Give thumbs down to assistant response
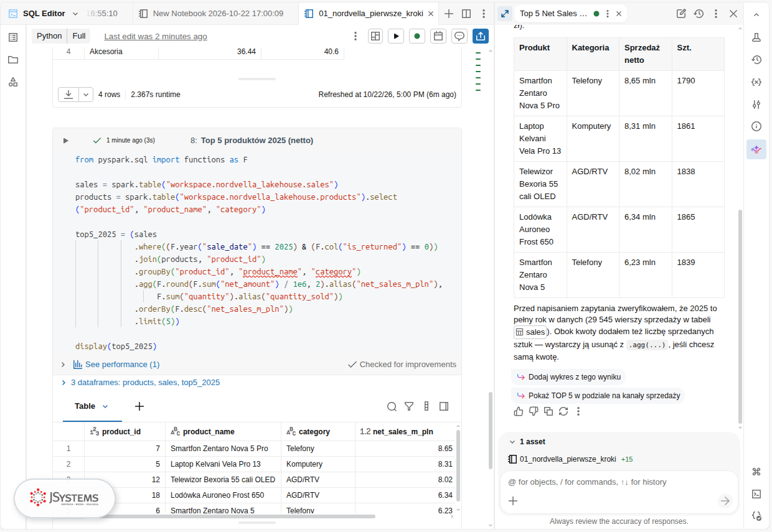772x532 pixels. point(534,411)
